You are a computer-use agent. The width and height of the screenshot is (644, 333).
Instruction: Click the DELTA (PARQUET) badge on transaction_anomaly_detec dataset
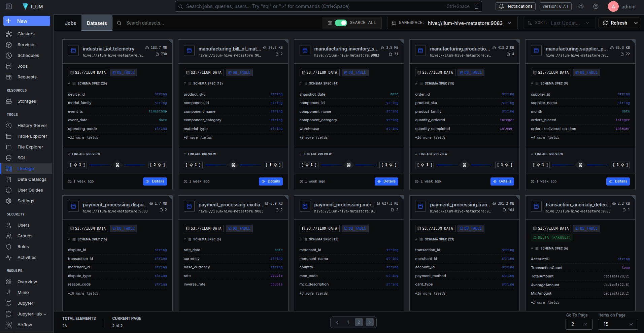[x=552, y=237]
